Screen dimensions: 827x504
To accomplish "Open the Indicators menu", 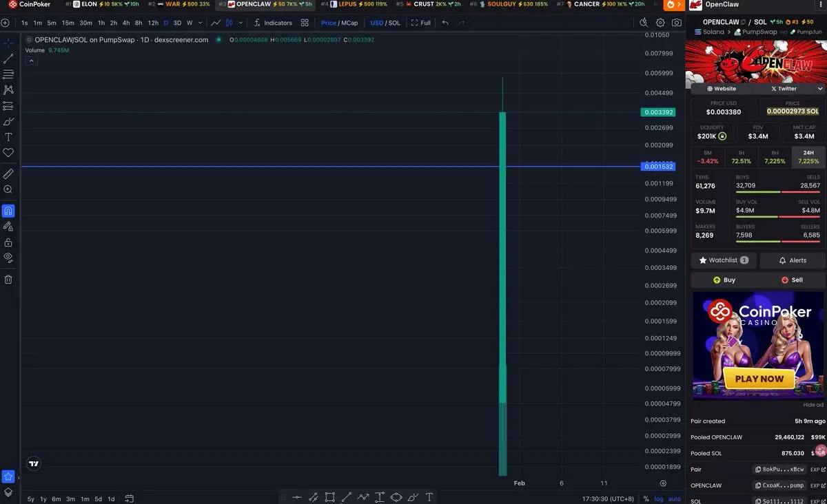I will [273, 23].
